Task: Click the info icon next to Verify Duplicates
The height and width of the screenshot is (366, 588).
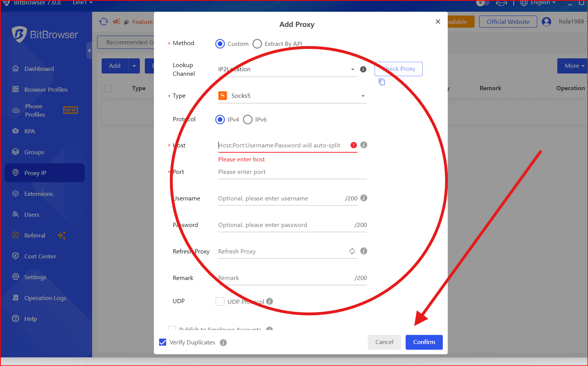Action: click(223, 343)
